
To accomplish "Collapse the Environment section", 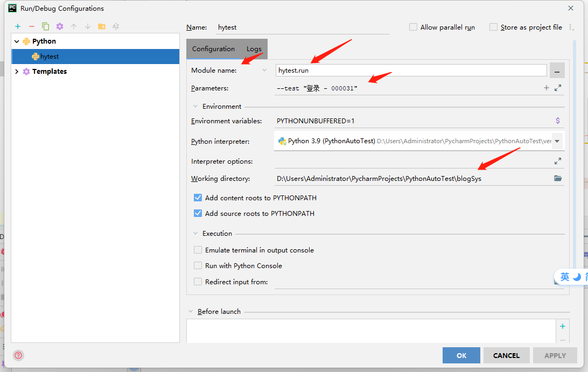I will 195,107.
